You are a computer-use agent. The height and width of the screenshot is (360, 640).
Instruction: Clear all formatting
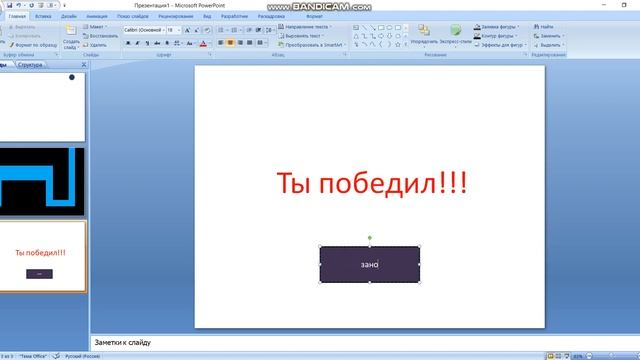[x=207, y=30]
